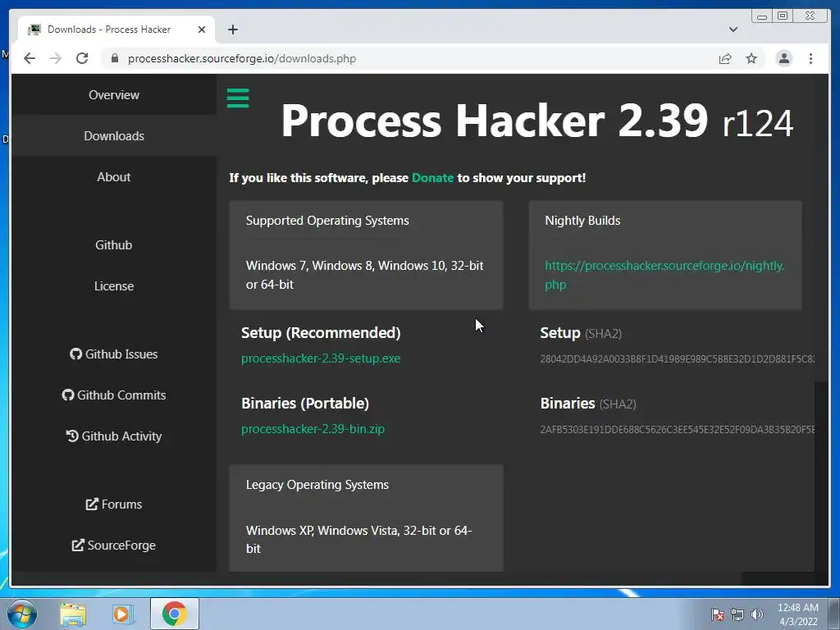Screen dimensions: 840x630
Task: Click the Process Hacker 2.39 title
Action: point(537,121)
